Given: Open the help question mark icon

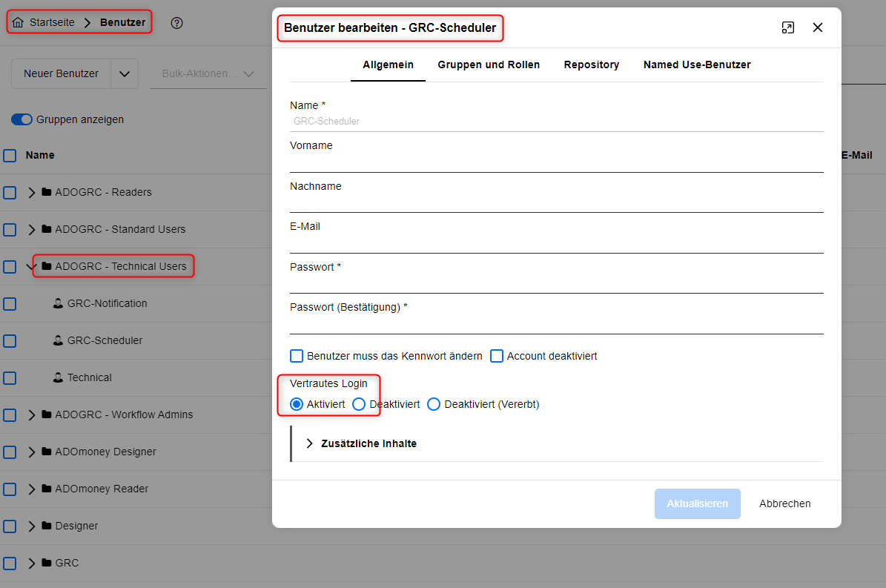Looking at the screenshot, I should point(176,22).
